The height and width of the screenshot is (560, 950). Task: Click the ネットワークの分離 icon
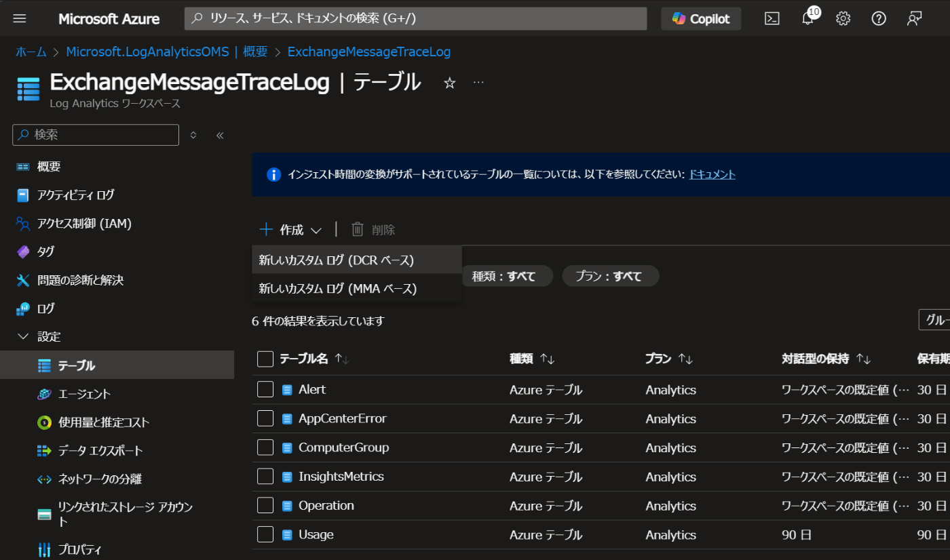[45, 479]
